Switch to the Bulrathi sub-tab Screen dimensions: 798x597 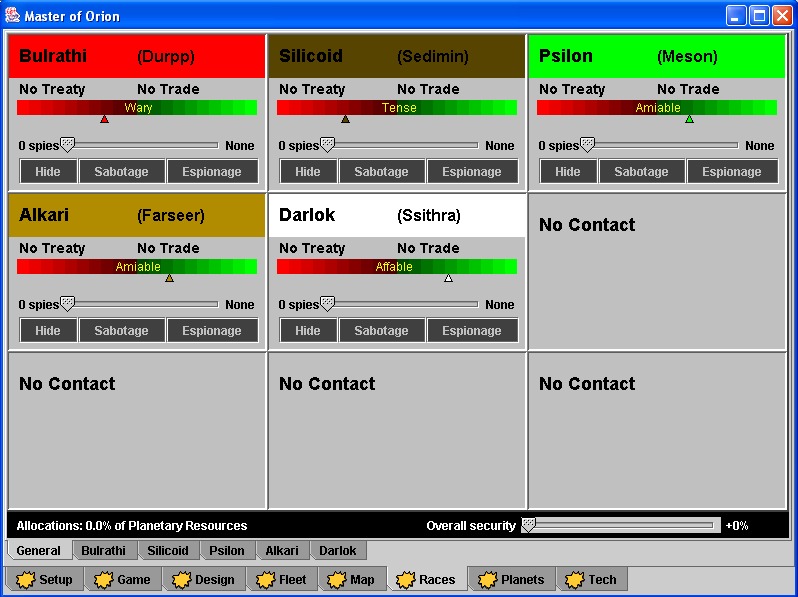[x=103, y=550]
